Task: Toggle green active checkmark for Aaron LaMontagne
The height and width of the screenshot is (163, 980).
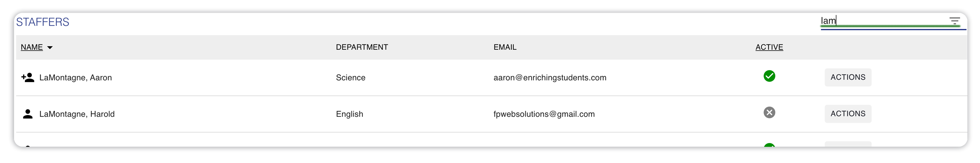Action: point(769,76)
